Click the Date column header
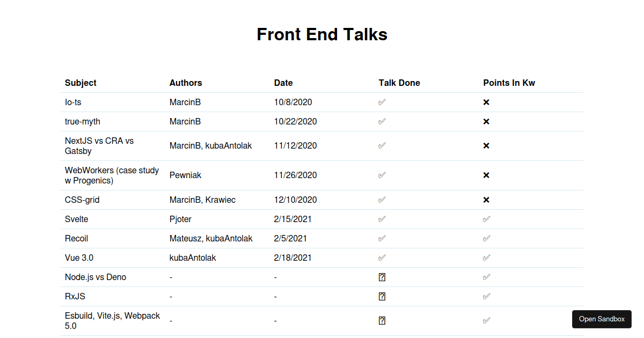The image size is (644, 338). point(283,83)
